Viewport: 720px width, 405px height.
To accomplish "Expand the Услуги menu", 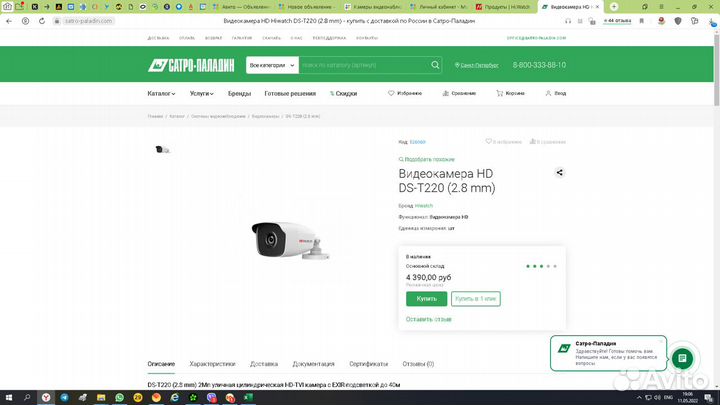I will (x=202, y=93).
